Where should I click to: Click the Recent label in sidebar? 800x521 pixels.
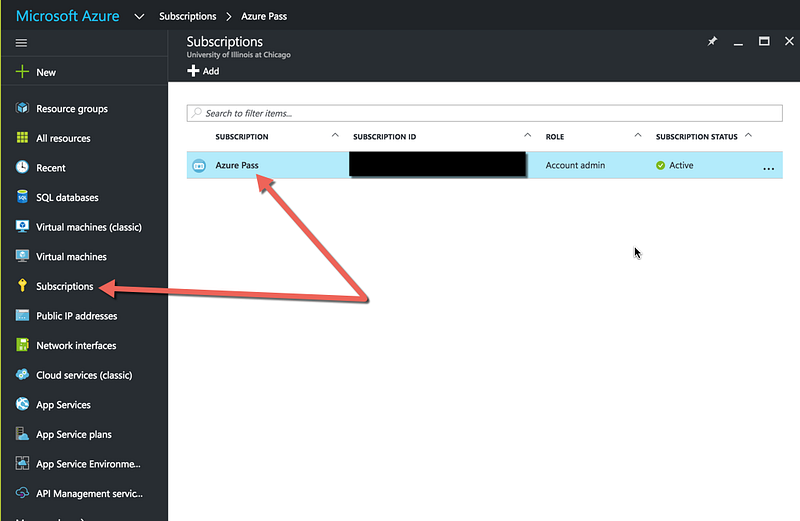51,168
